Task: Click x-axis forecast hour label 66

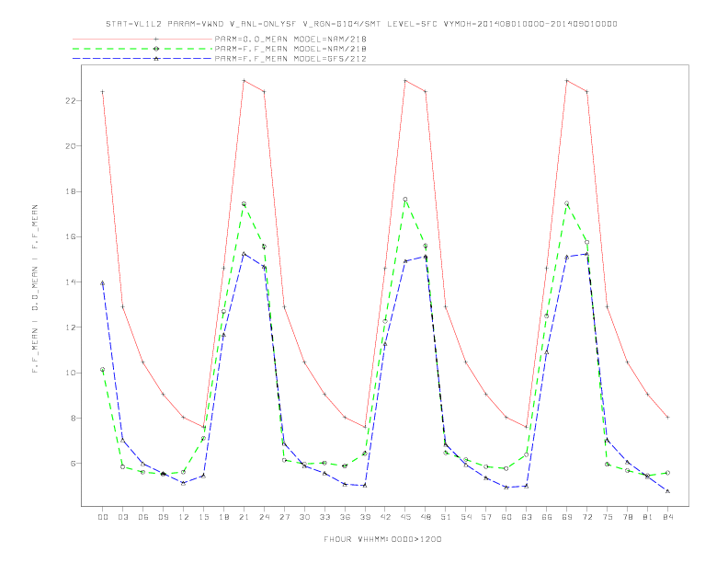Action: click(547, 517)
